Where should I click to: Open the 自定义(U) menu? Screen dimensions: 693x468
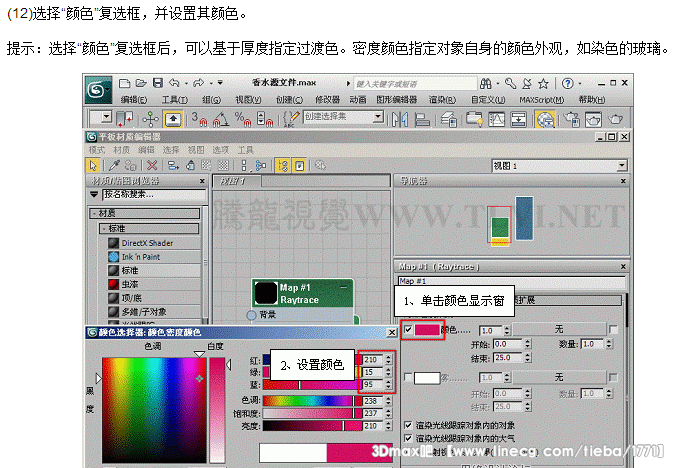pyautogui.click(x=488, y=99)
